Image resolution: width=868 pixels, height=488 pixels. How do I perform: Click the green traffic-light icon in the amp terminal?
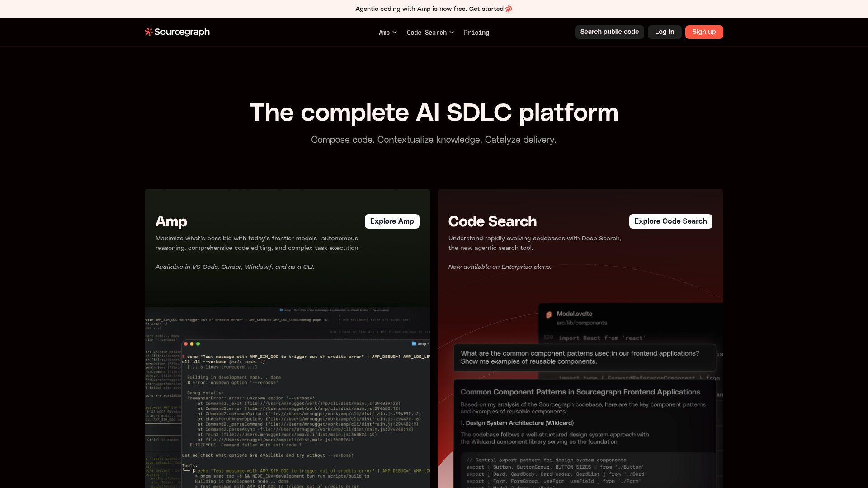click(198, 343)
